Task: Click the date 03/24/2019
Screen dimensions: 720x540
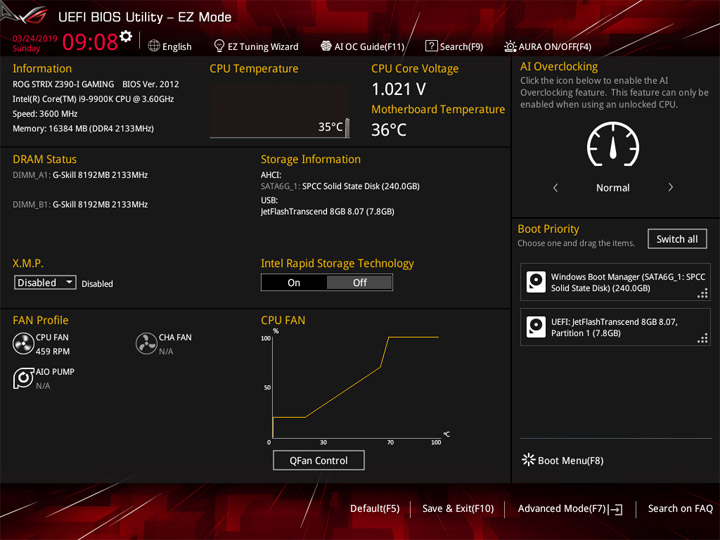Action: click(35, 38)
